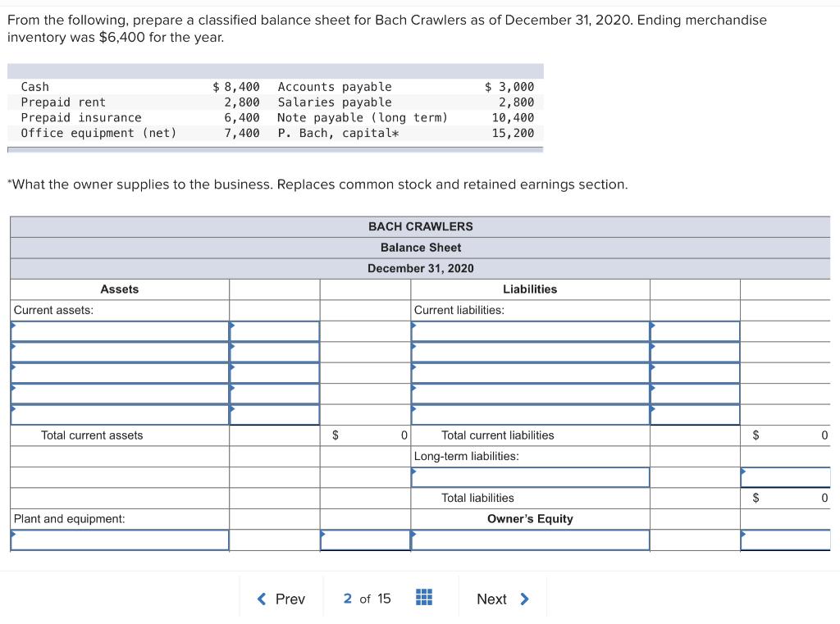Click the 'Long-term liabilities:' label
The image size is (840, 624).
coord(467,456)
